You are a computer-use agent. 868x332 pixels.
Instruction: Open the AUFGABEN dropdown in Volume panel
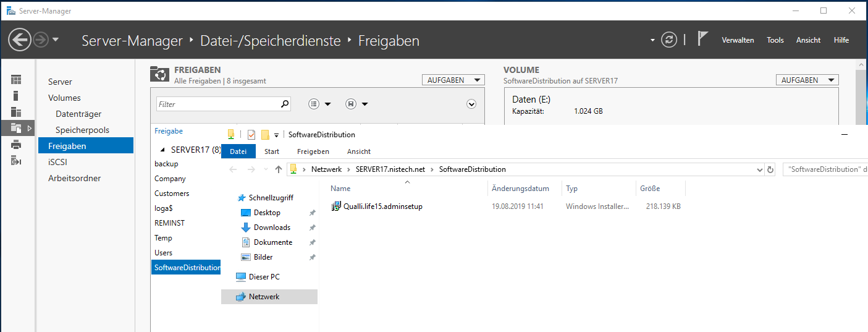click(x=807, y=80)
